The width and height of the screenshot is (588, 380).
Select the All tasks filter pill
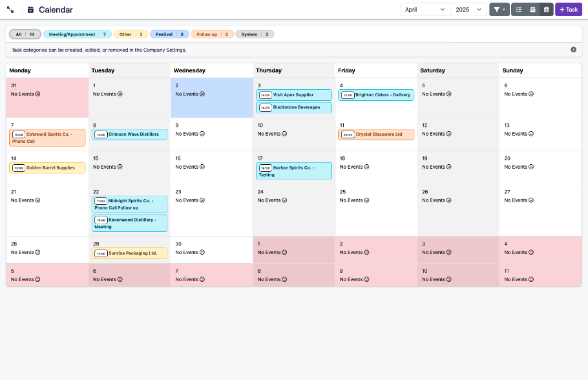point(25,34)
